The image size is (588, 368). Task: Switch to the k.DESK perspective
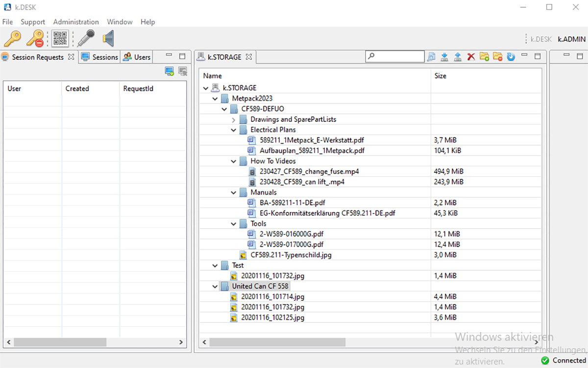[x=541, y=39]
